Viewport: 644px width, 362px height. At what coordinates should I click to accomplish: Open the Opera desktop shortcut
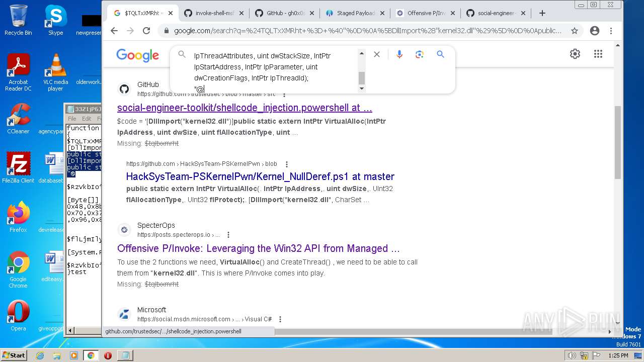coord(18,316)
